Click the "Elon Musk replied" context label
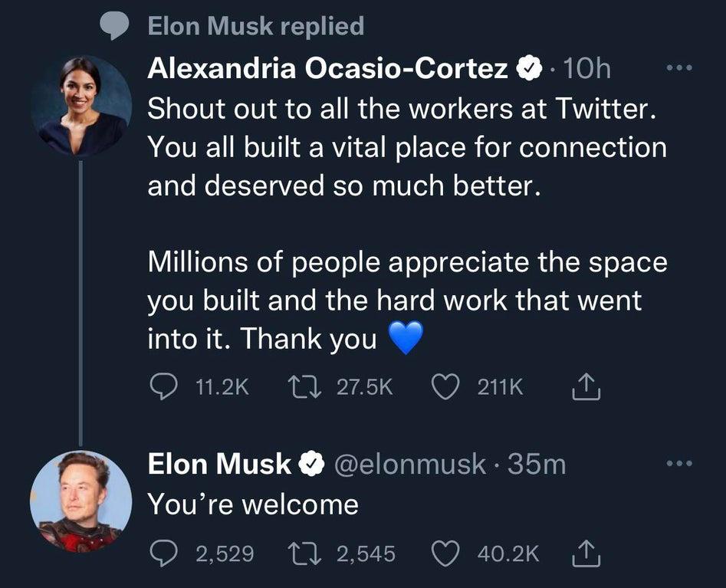This screenshot has height=588, width=726. coord(255,27)
